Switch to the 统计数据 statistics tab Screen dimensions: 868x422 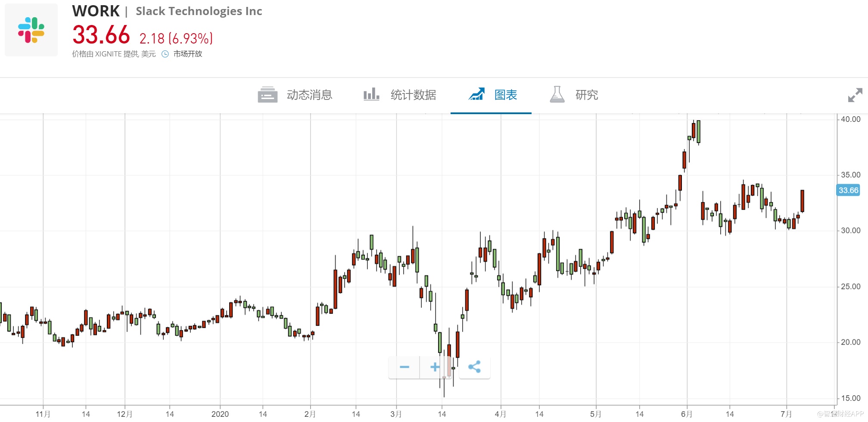coord(413,95)
